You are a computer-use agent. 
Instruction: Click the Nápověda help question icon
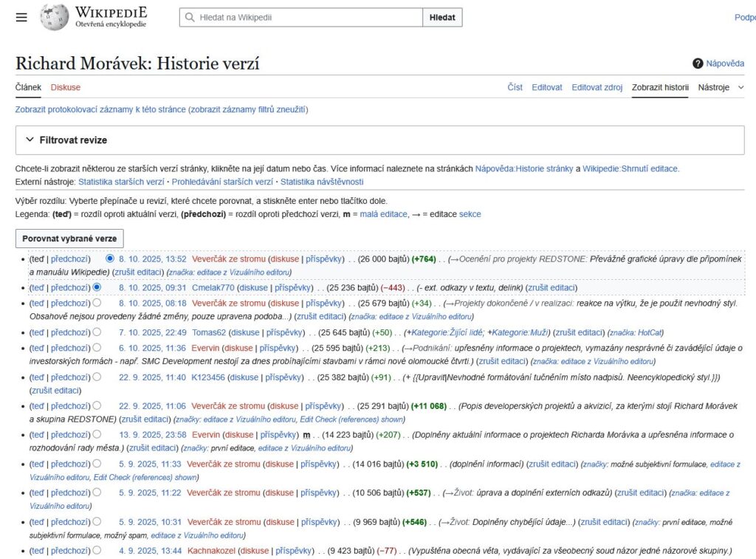tap(698, 64)
